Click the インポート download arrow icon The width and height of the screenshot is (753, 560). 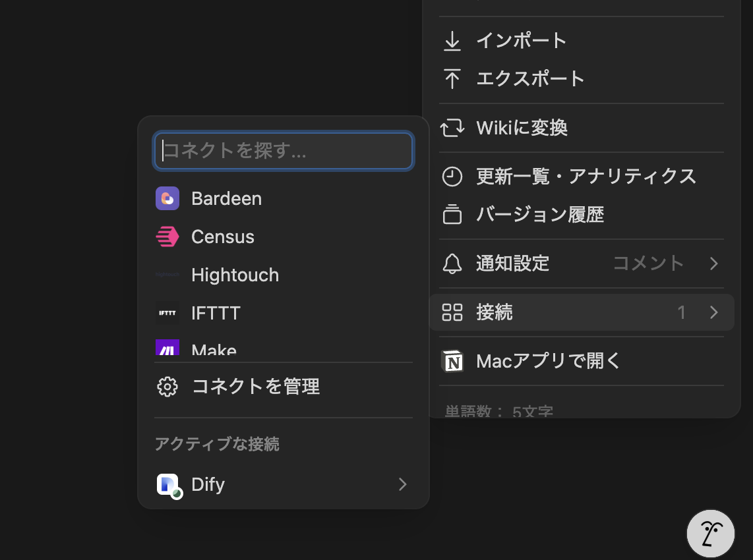pos(452,41)
